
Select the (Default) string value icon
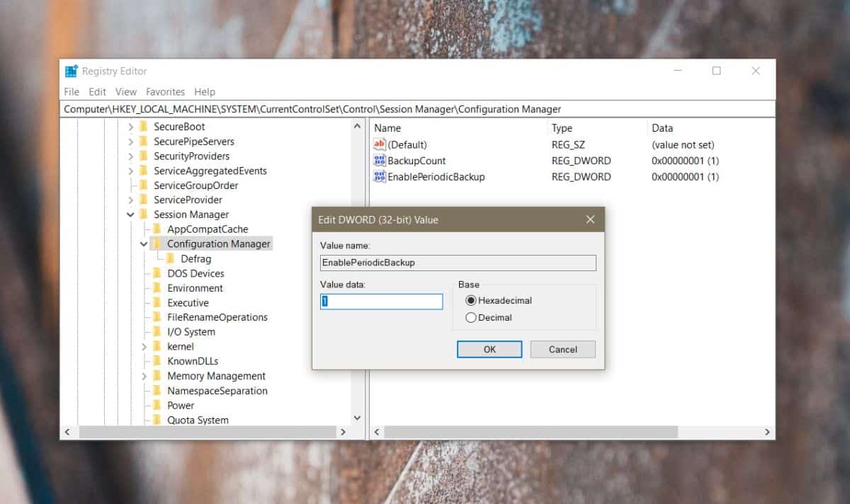[x=379, y=144]
